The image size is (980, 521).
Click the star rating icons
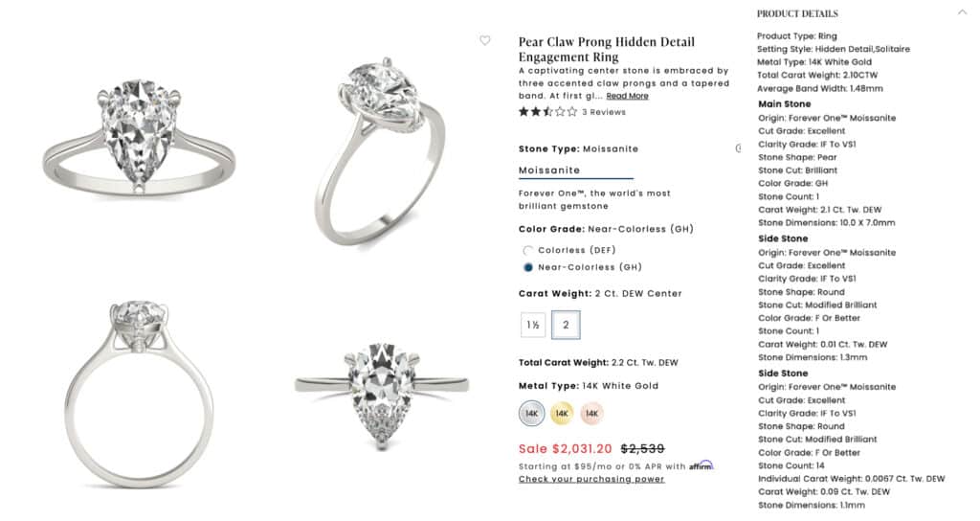pyautogui.click(x=547, y=112)
